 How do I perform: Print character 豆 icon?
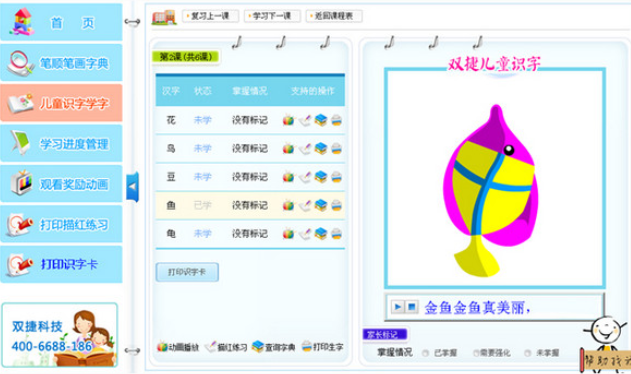(x=336, y=177)
